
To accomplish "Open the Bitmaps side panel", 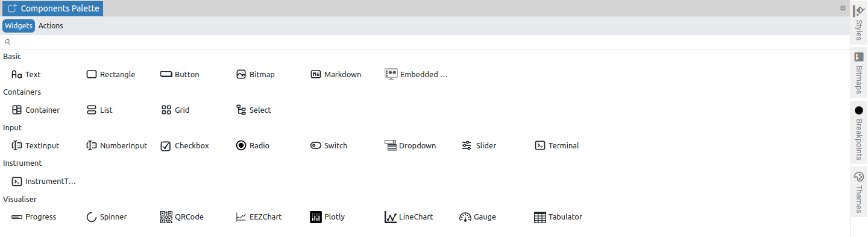I will 859,74.
